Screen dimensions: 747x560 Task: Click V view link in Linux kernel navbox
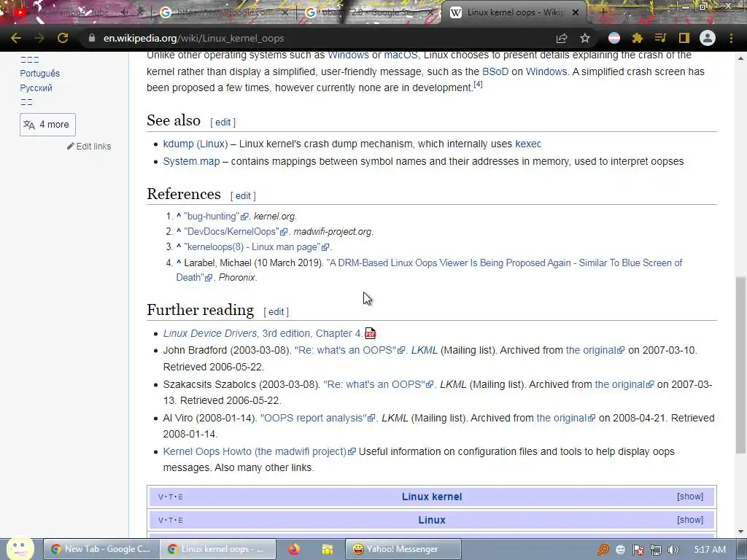pyautogui.click(x=160, y=497)
